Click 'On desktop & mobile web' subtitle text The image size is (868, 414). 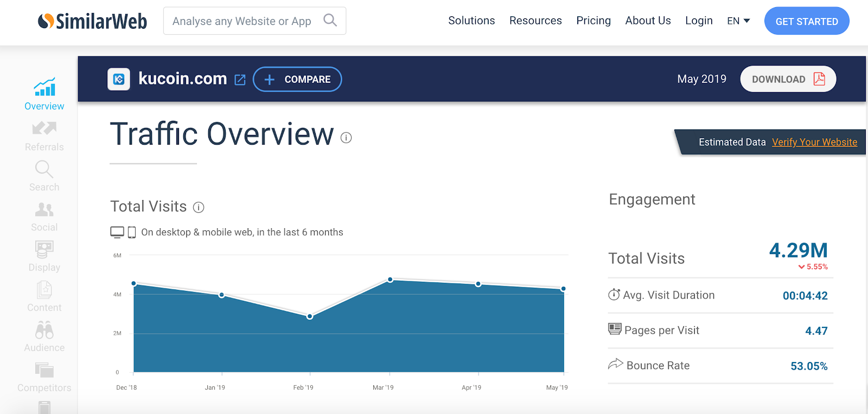point(242,232)
